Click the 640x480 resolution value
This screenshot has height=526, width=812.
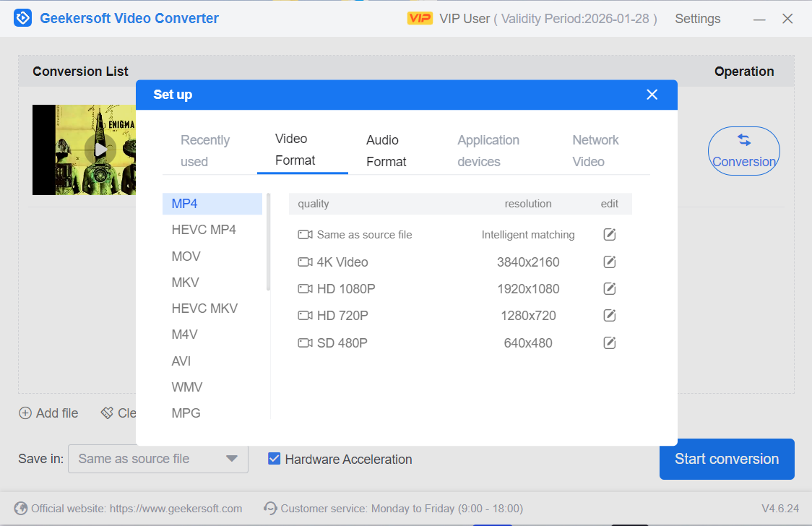point(528,342)
